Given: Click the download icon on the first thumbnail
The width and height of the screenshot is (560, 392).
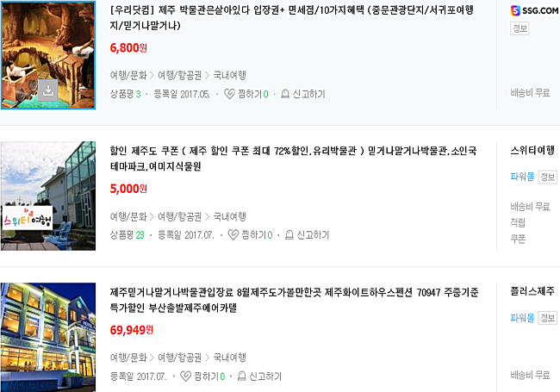Looking at the screenshot, I should [x=48, y=90].
